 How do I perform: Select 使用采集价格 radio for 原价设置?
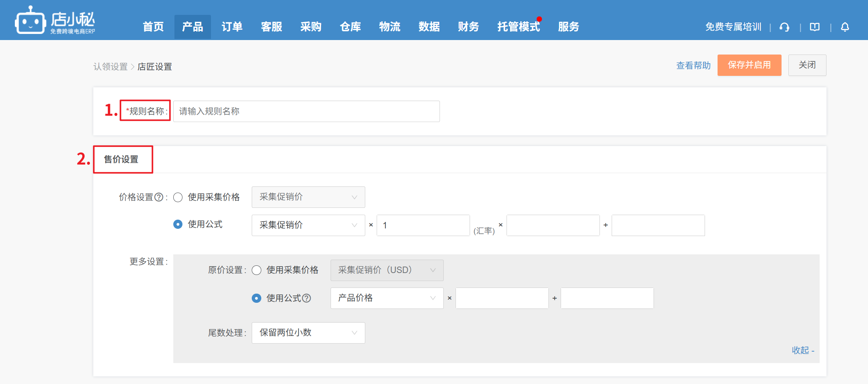coord(257,270)
